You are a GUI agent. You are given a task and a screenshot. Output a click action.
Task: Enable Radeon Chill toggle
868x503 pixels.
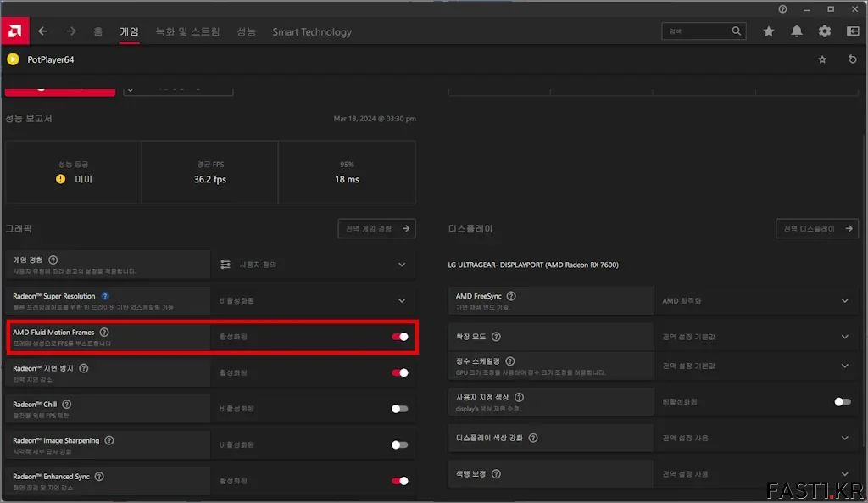pyautogui.click(x=400, y=409)
